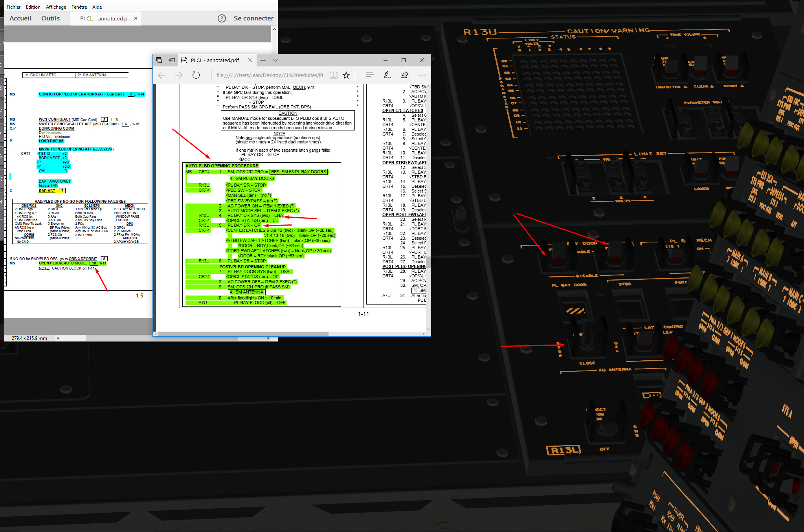Viewport: 804px width, 532px height.
Task: Switch to the Outils tab
Action: point(51,18)
